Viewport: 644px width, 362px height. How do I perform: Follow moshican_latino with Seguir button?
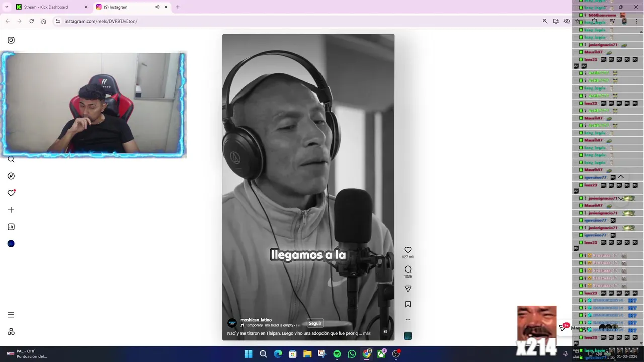pyautogui.click(x=315, y=323)
